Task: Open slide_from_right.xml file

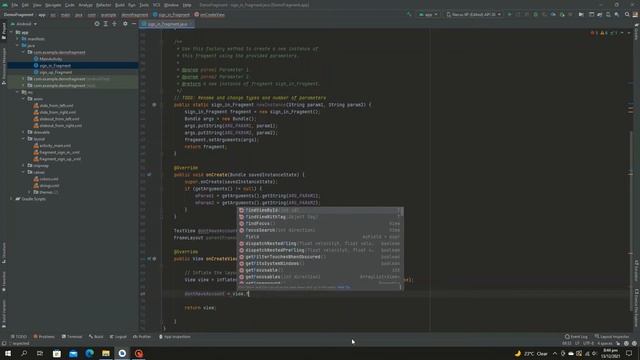Action: point(58,112)
